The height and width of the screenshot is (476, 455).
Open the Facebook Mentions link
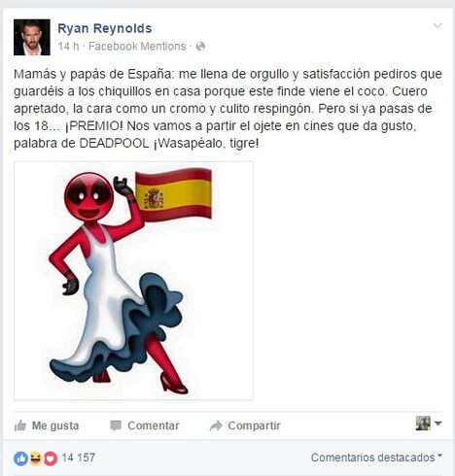137,47
